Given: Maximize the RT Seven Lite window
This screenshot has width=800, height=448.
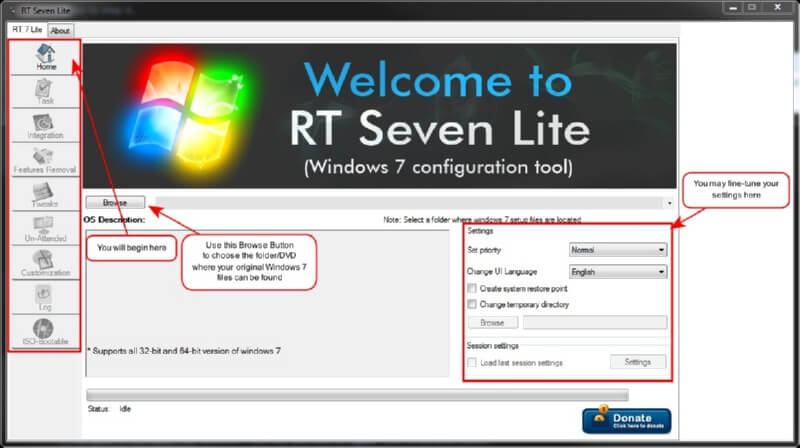Looking at the screenshot, I should [752, 8].
